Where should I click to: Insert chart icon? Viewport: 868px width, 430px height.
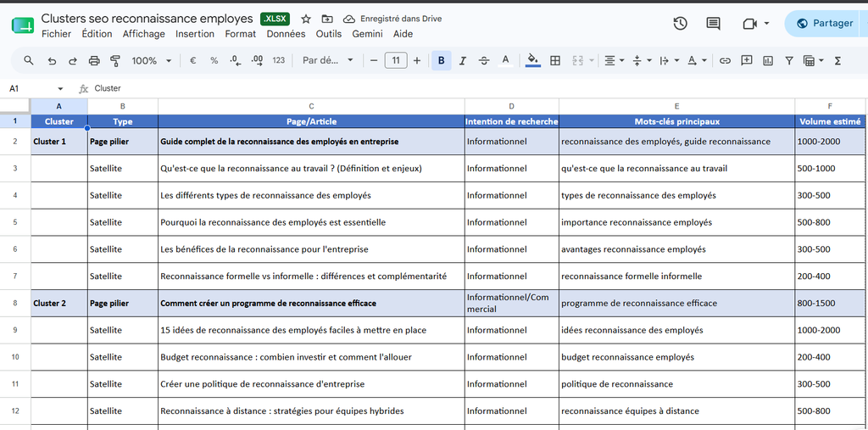767,60
